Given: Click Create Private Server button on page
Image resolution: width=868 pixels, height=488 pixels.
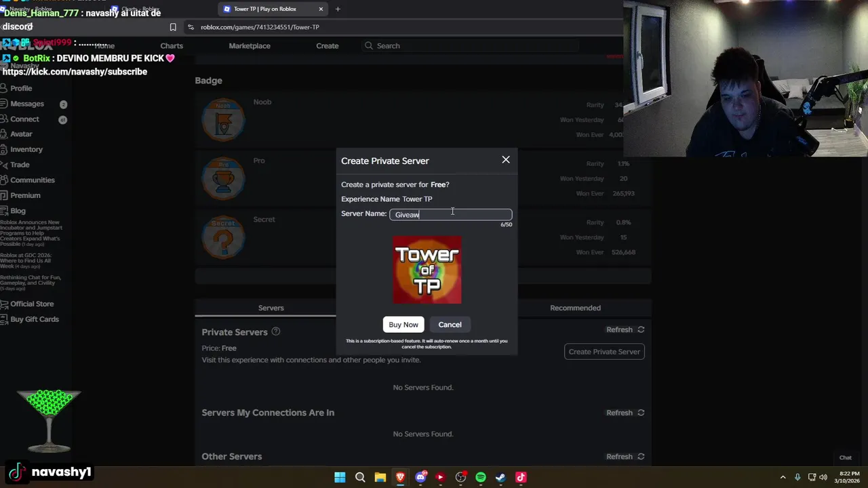Looking at the screenshot, I should pos(604,352).
